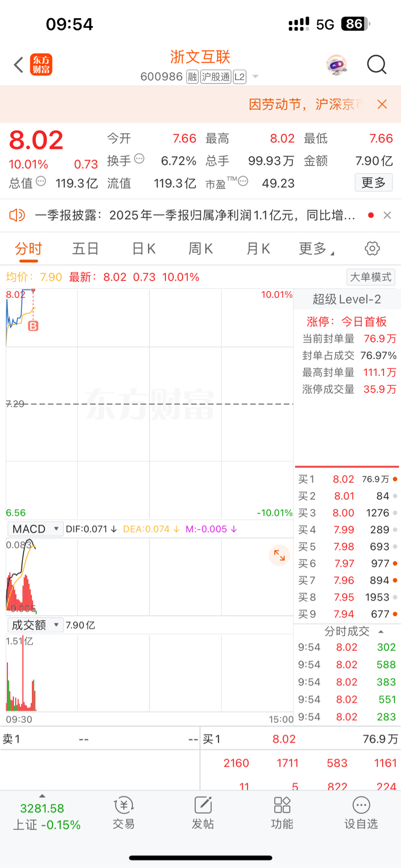Tap the trade row with volume 588
This screenshot has width=401, height=868.
coord(347,664)
